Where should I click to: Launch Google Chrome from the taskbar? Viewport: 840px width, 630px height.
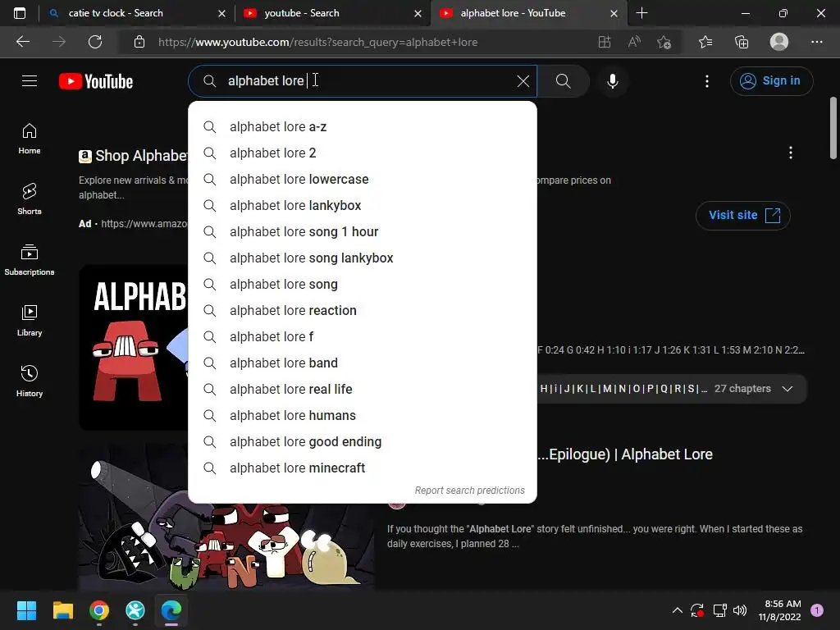coord(99,610)
